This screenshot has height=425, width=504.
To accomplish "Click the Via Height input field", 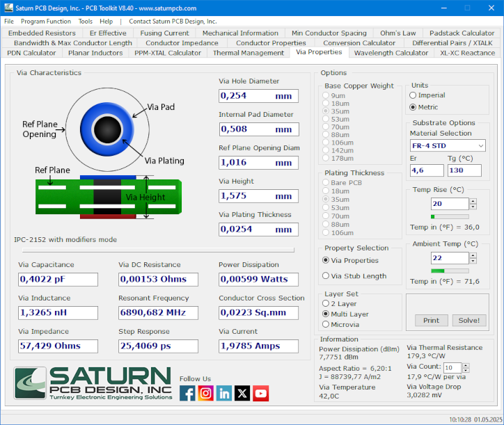I will coord(258,196).
